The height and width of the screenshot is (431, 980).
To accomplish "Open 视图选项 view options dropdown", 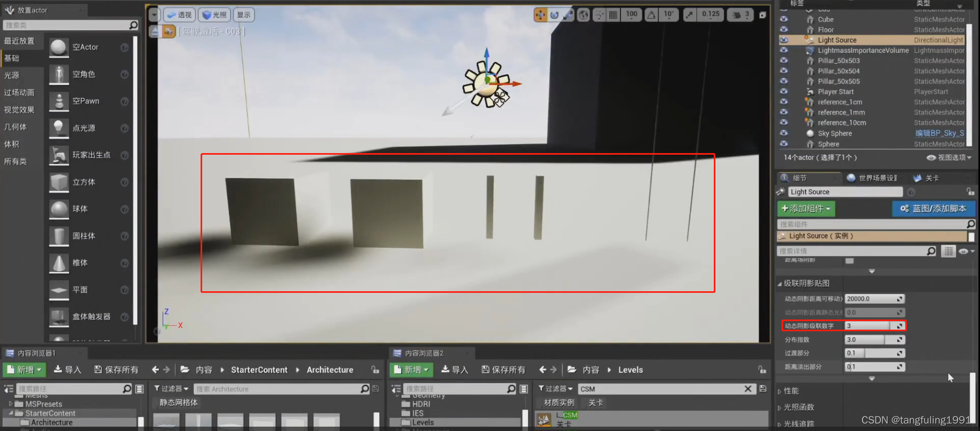I will coord(949,157).
